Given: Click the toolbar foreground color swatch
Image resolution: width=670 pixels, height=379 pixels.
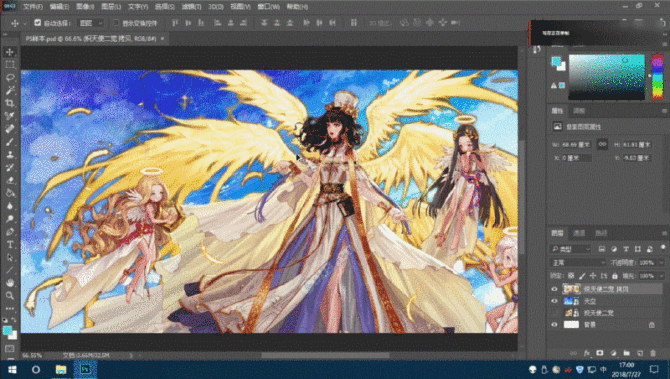Looking at the screenshot, I should click(x=7, y=331).
